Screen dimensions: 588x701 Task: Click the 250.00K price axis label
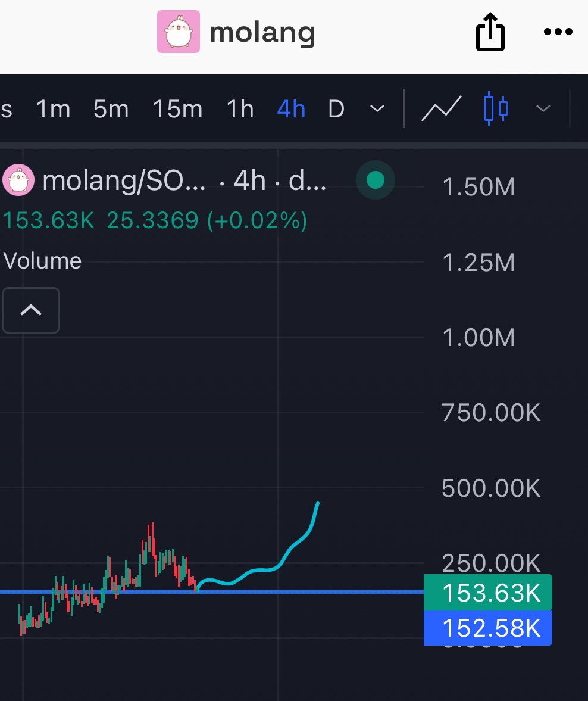tap(491, 562)
